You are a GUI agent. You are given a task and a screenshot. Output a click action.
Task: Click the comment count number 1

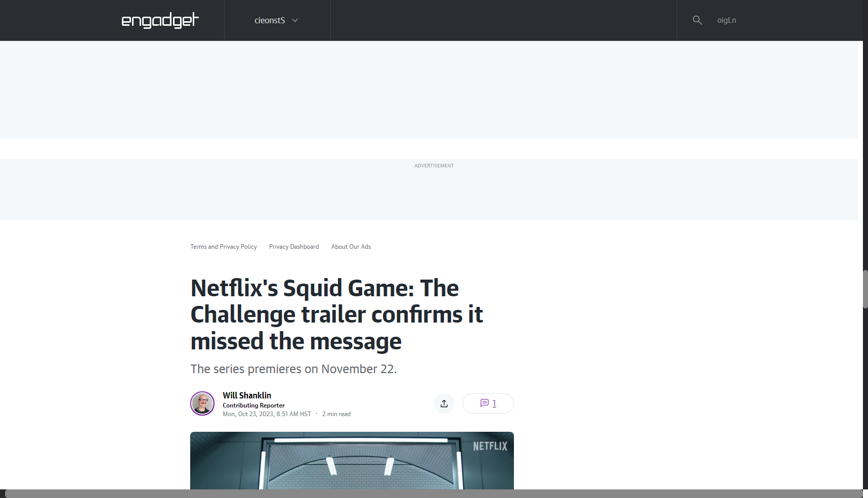click(494, 403)
